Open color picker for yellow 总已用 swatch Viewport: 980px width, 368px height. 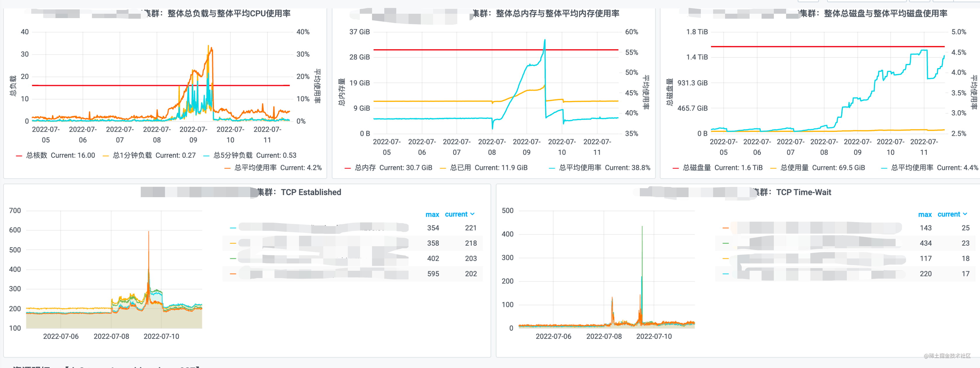tap(443, 168)
